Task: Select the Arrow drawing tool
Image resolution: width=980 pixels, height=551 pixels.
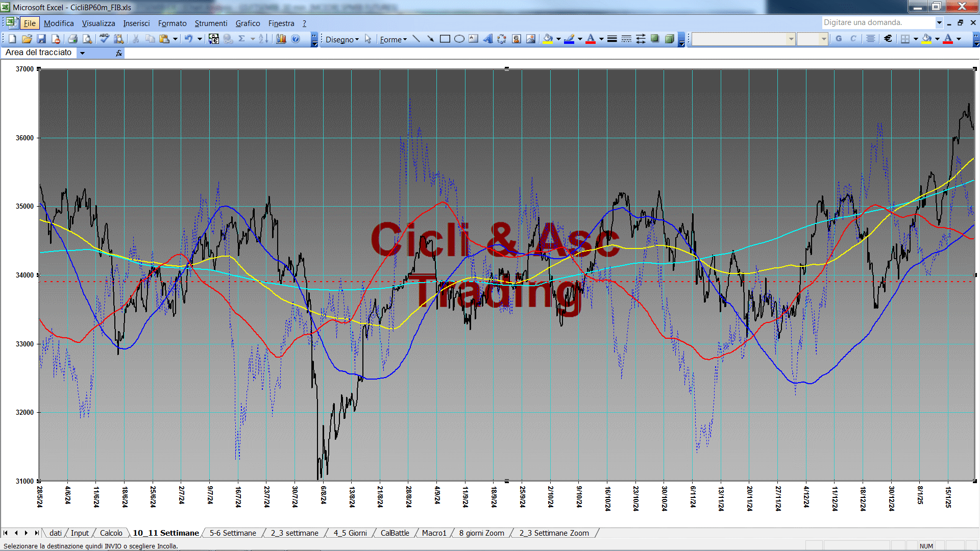Action: coord(430,39)
